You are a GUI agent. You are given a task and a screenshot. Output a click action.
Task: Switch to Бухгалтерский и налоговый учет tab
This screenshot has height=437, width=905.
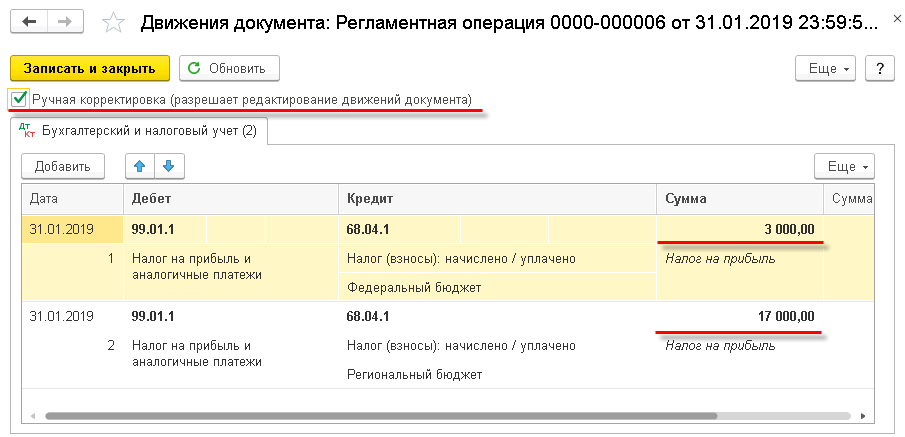click(x=139, y=131)
